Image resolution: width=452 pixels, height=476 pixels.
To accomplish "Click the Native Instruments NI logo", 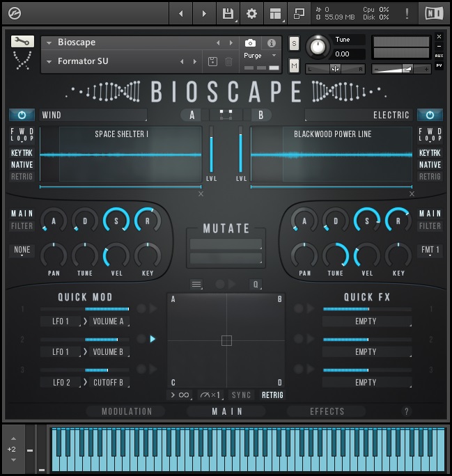I will pos(434,13).
